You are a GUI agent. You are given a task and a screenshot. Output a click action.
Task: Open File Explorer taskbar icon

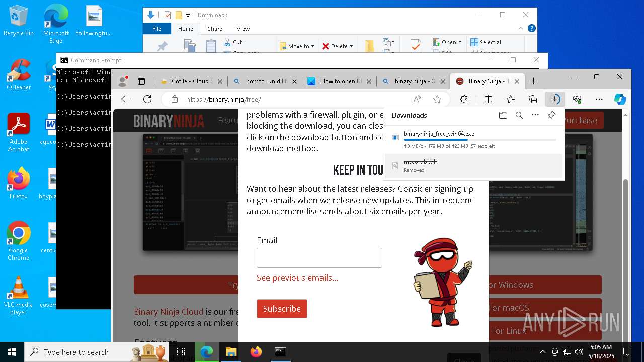(x=231, y=352)
